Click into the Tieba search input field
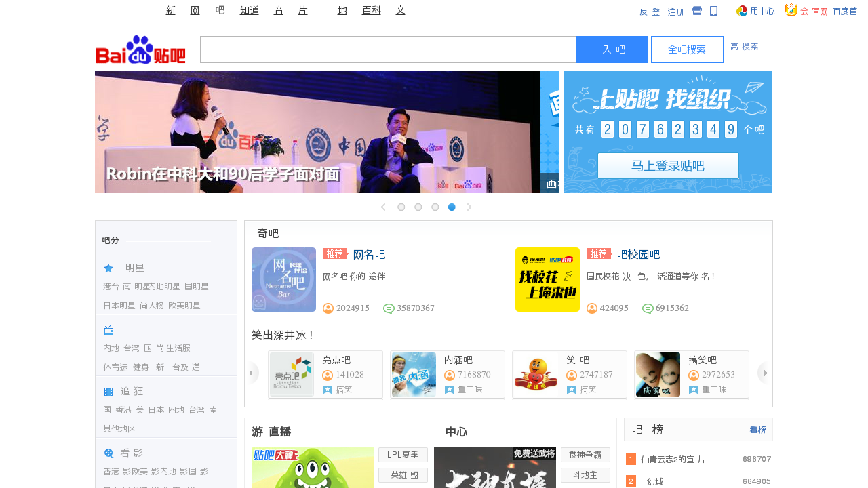Viewport: 868px width, 488px height. tap(388, 49)
